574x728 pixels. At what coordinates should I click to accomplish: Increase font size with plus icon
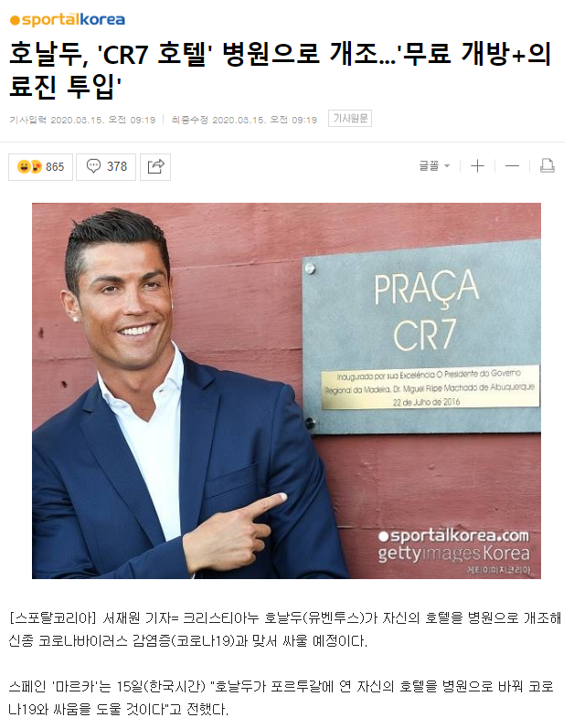pos(477,165)
